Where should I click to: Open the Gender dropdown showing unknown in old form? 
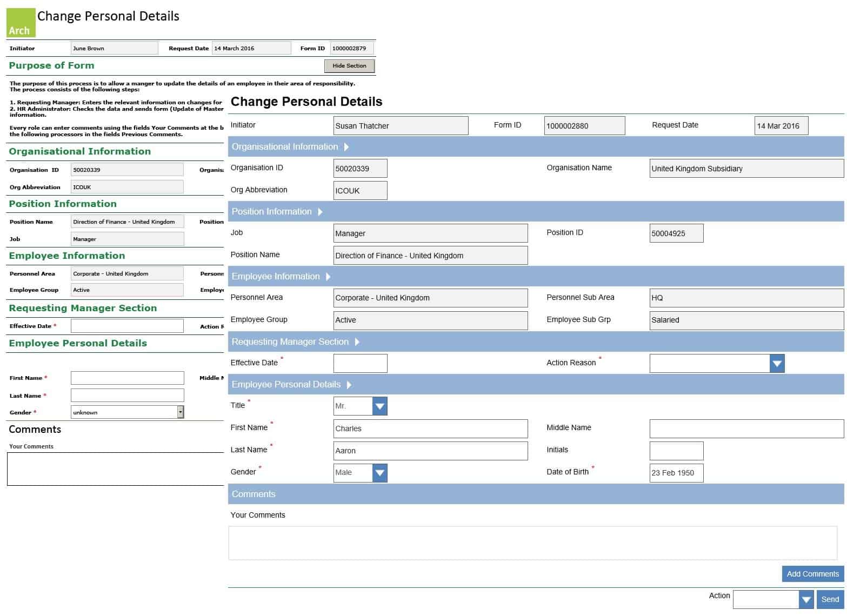(181, 412)
